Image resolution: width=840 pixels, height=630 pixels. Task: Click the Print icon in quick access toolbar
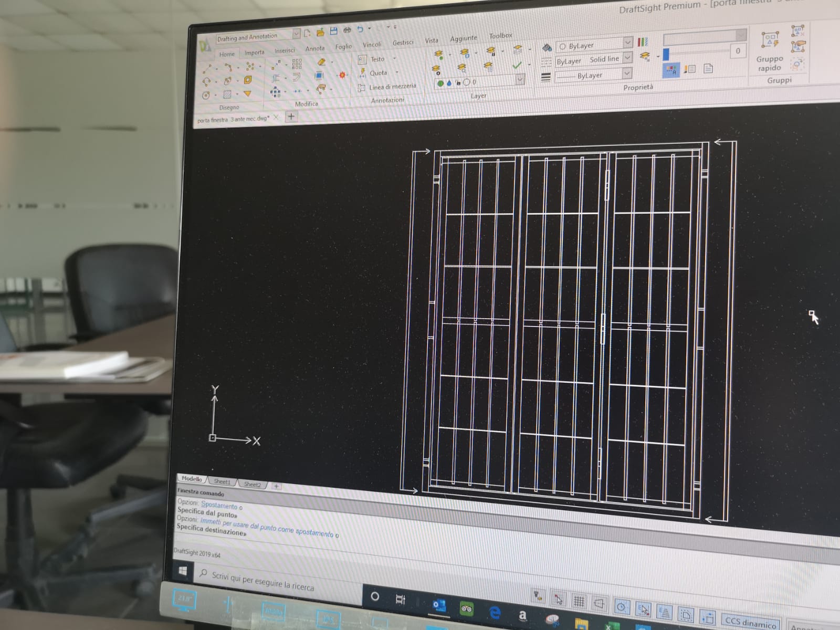click(347, 30)
